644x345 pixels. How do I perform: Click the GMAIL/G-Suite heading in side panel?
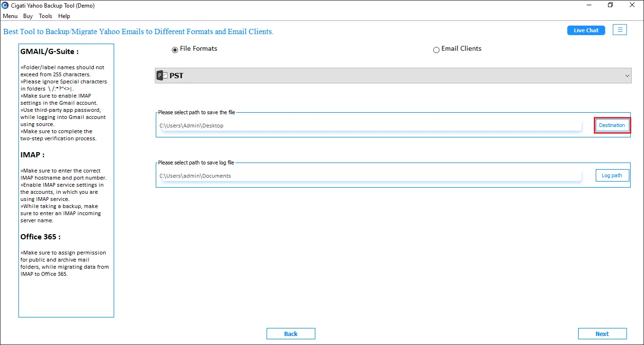point(50,52)
